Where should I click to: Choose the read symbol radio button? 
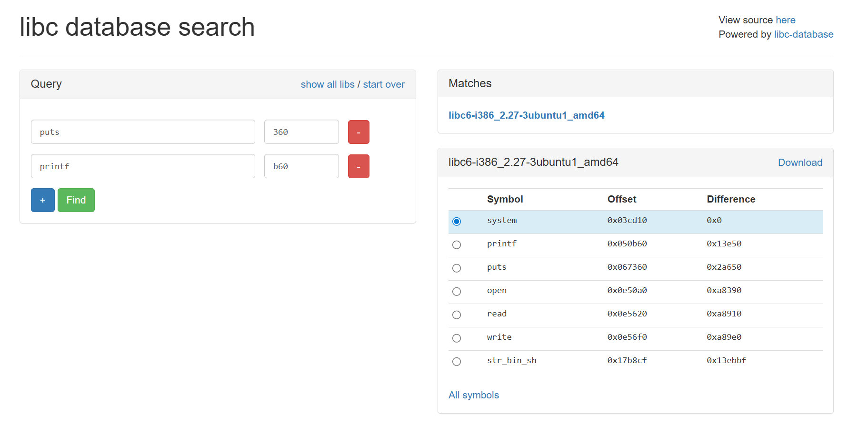(457, 315)
